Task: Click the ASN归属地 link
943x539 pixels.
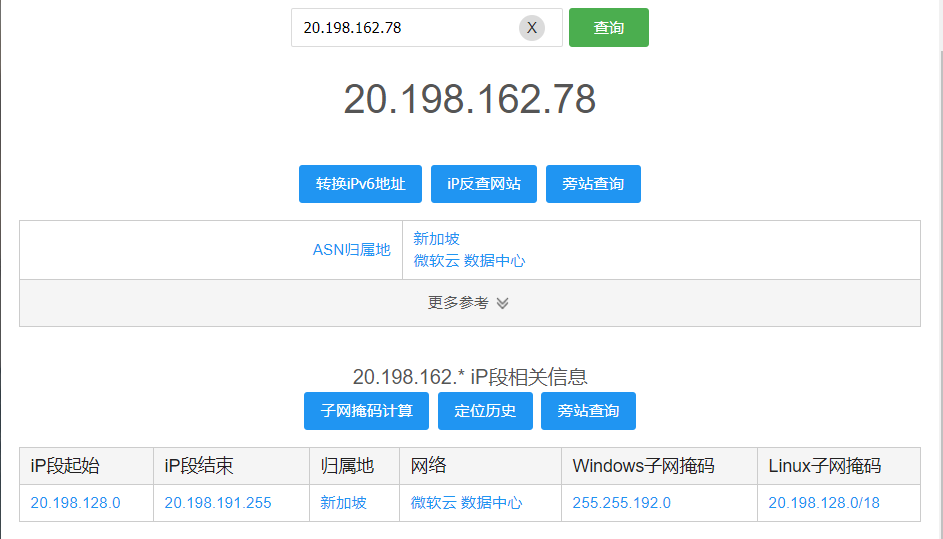Action: tap(351, 250)
